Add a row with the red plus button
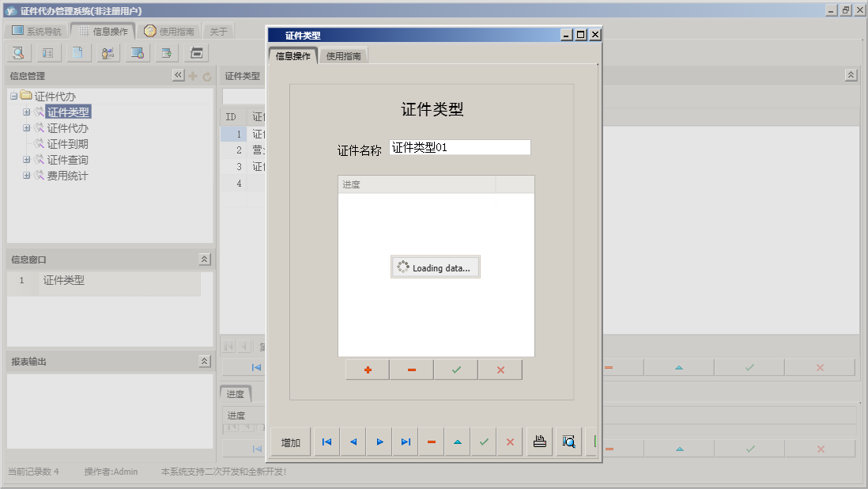The width and height of the screenshot is (868, 489). coord(368,370)
